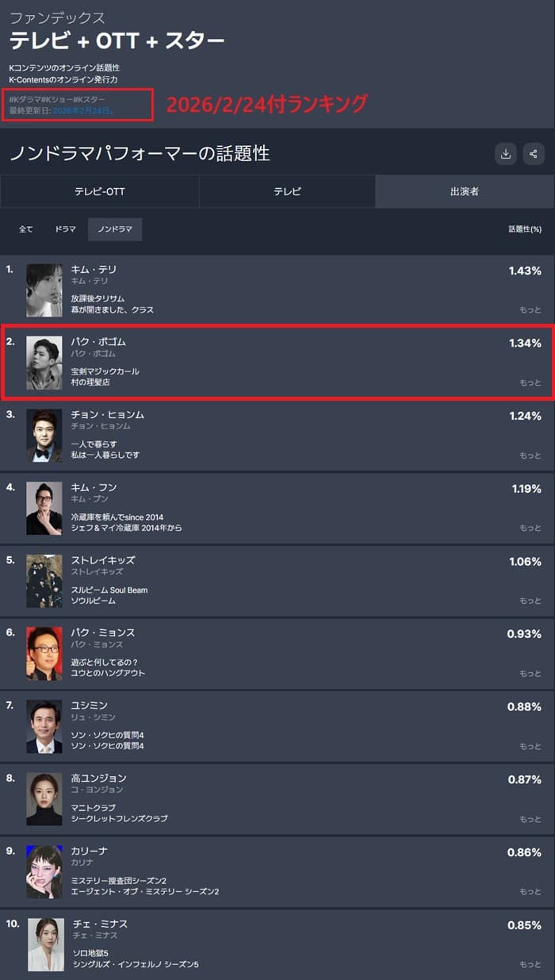Viewport: 555px width, 980px height.
Task: Click the パク・ミョンス name link
Action: coord(103,632)
